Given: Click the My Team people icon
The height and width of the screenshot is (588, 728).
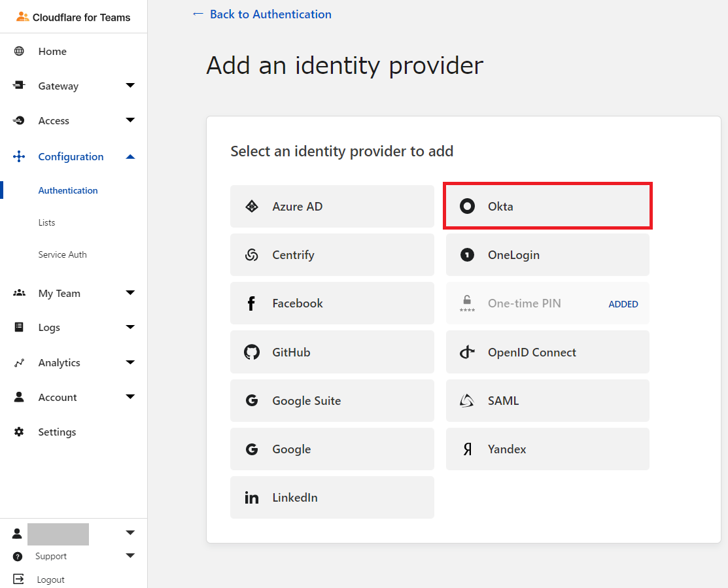Looking at the screenshot, I should coord(19,293).
